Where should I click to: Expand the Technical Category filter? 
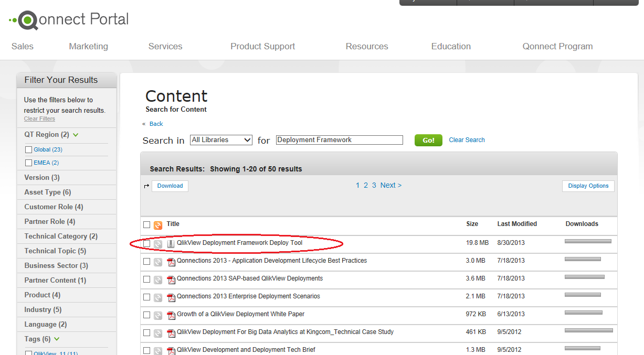pos(61,236)
